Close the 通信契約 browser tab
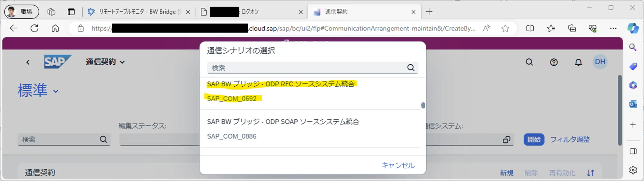Screen dimensions: 644x181 (x=413, y=12)
